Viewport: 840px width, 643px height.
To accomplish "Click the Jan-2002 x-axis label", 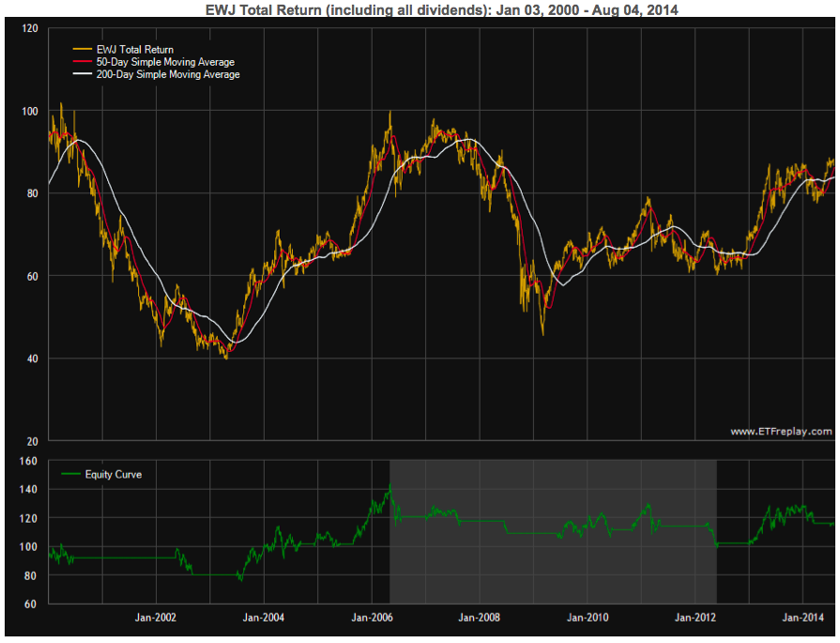I will [156, 618].
